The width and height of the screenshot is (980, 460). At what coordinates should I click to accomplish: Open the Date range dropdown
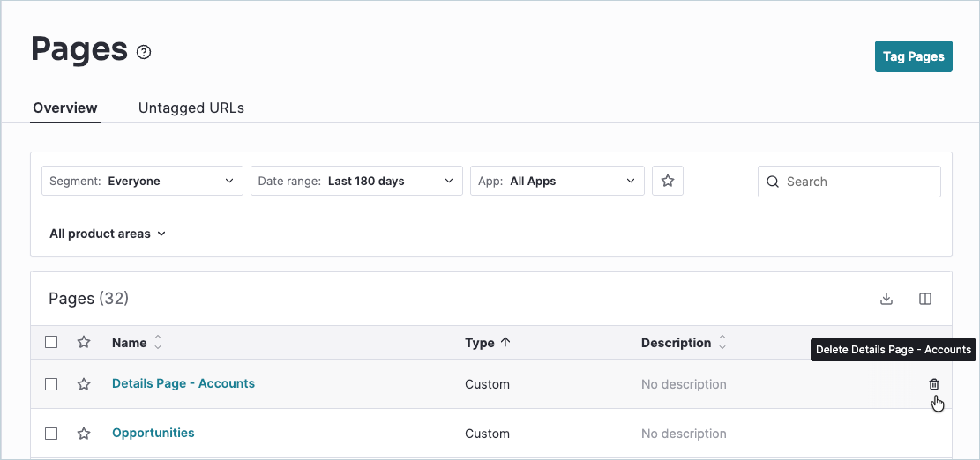coord(357,181)
